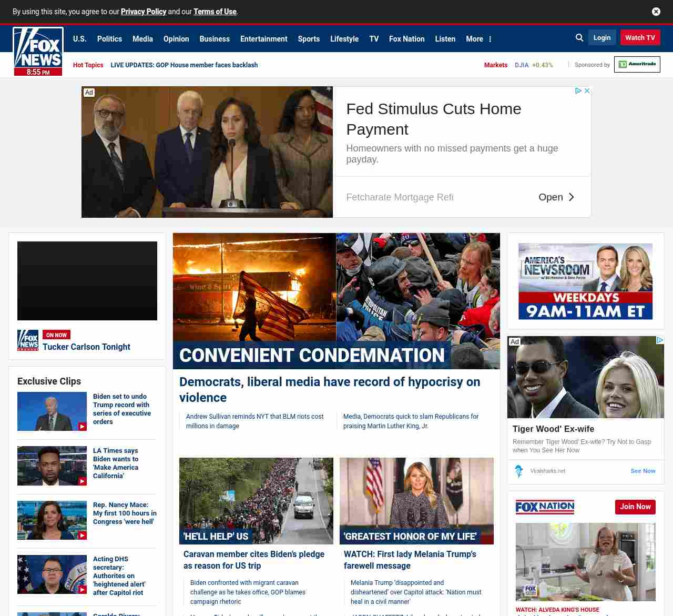Go to the Entertainment section
Screen dimensions: 673x616
[x=263, y=39]
